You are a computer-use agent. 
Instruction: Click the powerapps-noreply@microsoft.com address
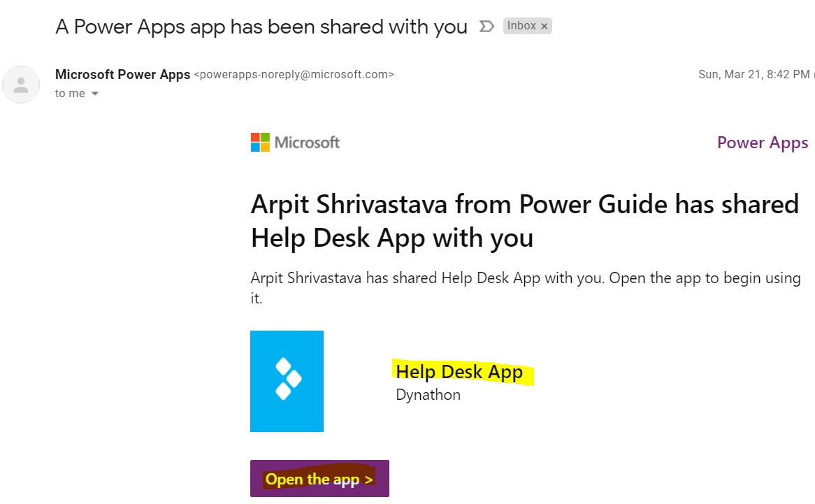click(294, 74)
